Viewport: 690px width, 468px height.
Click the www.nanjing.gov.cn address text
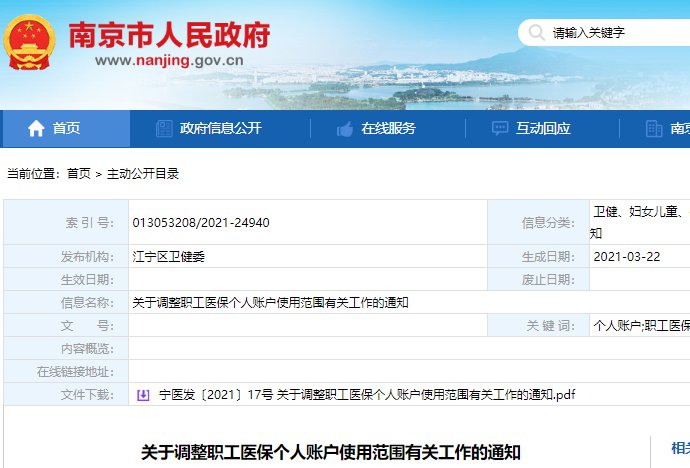coord(169,60)
